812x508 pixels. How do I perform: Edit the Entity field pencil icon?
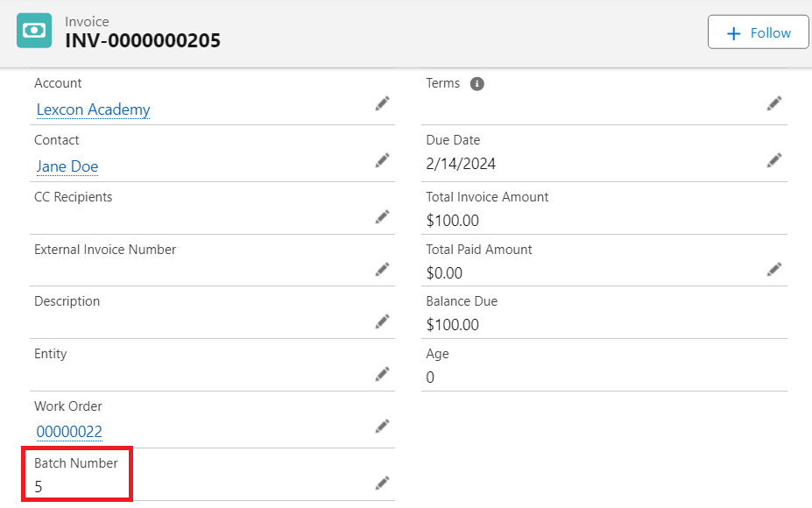(x=382, y=373)
